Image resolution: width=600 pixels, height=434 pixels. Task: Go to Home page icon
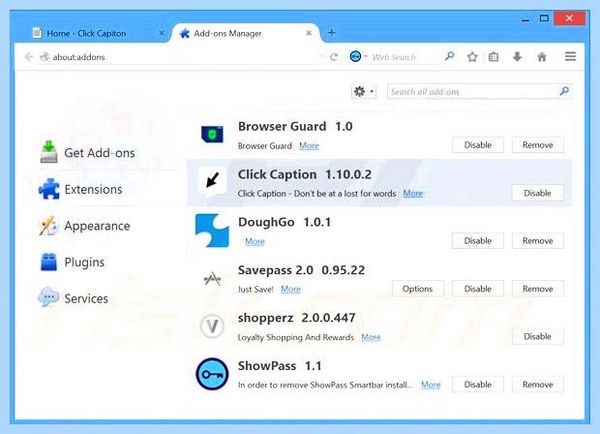[x=542, y=57]
